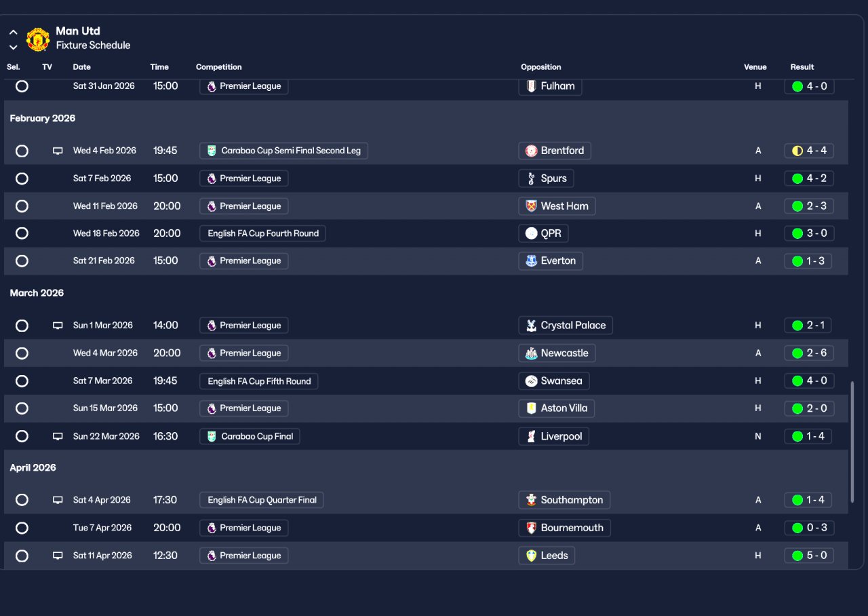Click the Brentford club badge
The height and width of the screenshot is (616, 868).
pos(531,151)
